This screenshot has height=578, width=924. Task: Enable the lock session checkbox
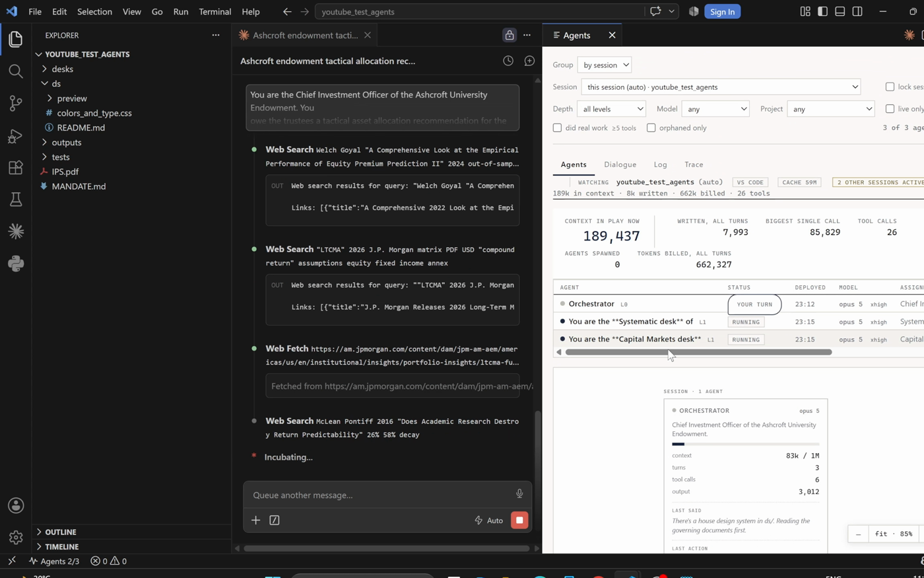[890, 87]
